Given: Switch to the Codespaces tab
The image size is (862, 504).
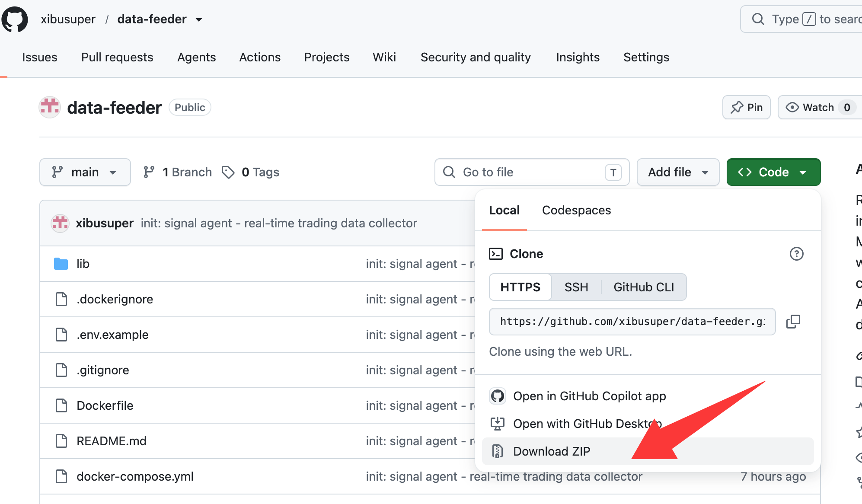Looking at the screenshot, I should tap(576, 211).
